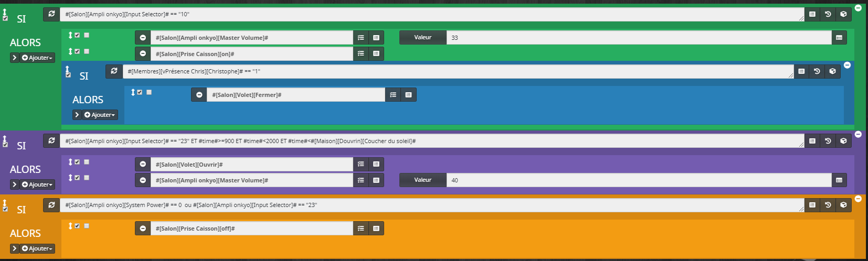
Task: Toggle the enable checkbox of the purple SI block
Action: (5, 144)
